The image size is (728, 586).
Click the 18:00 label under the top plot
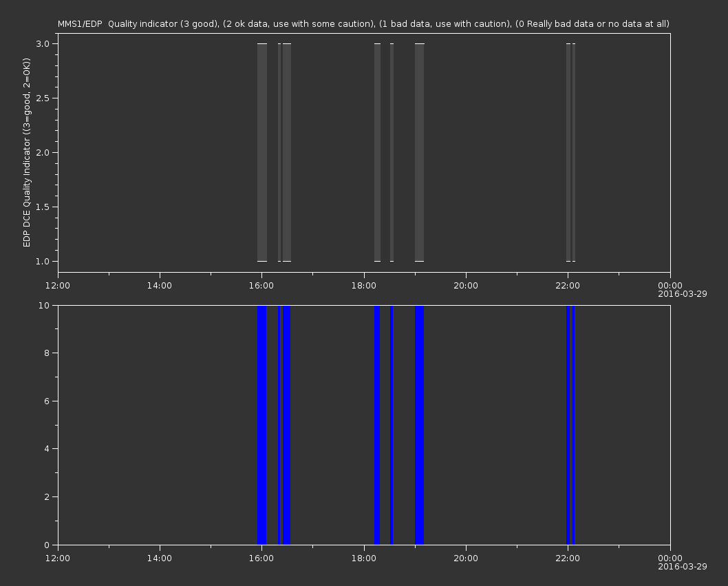(363, 285)
